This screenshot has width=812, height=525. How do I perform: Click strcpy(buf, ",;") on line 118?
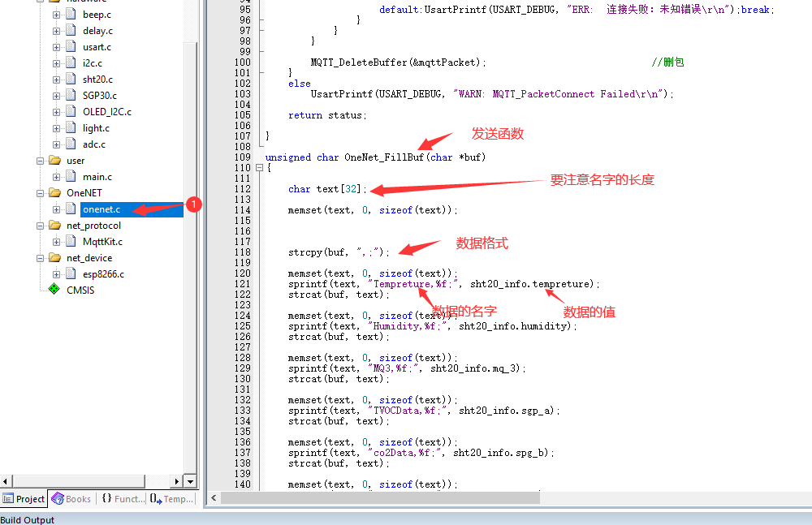(339, 252)
